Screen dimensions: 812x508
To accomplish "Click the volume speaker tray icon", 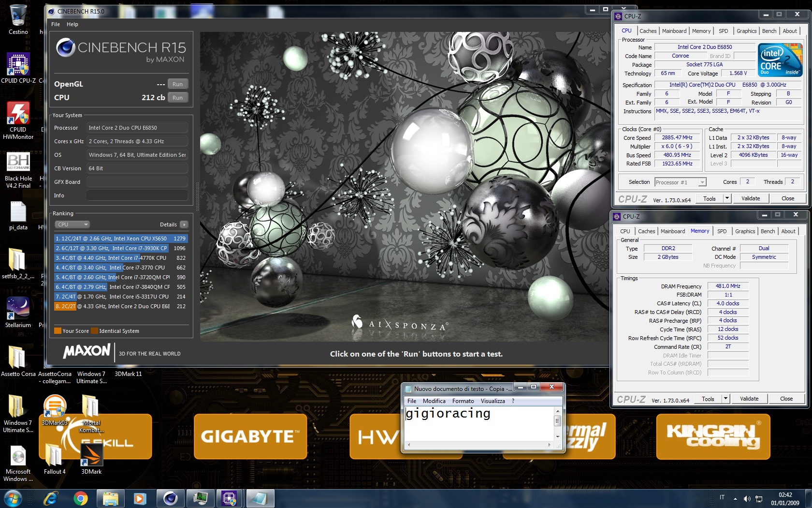I will (747, 499).
